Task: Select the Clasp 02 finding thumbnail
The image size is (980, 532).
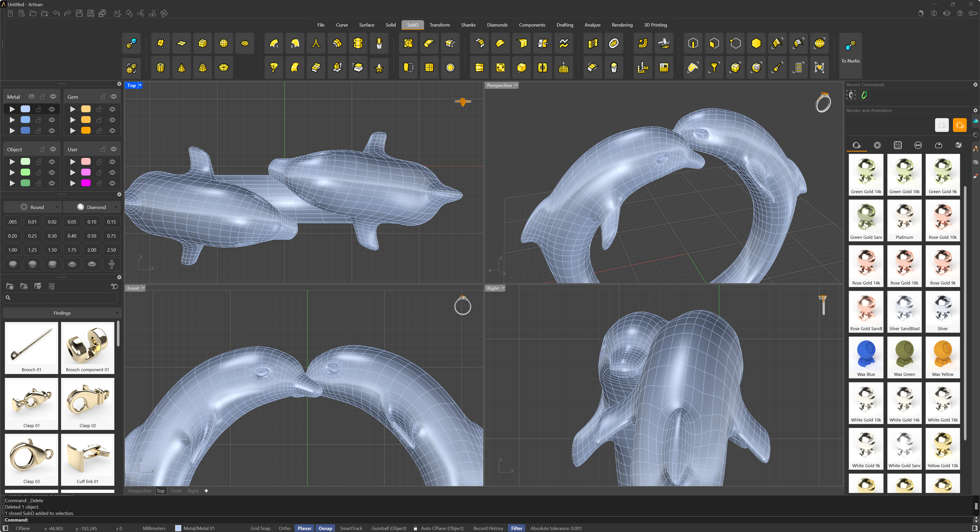Action: (x=88, y=403)
